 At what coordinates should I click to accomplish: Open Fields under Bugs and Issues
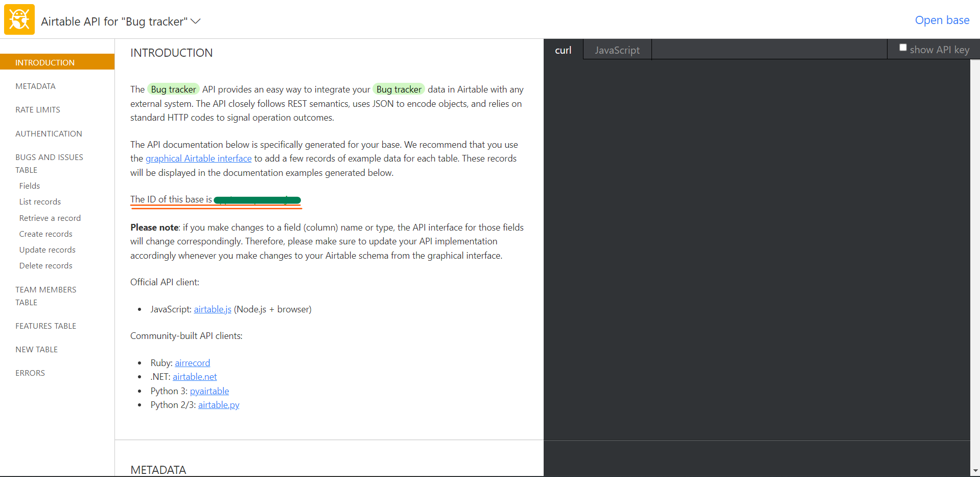[x=30, y=186]
